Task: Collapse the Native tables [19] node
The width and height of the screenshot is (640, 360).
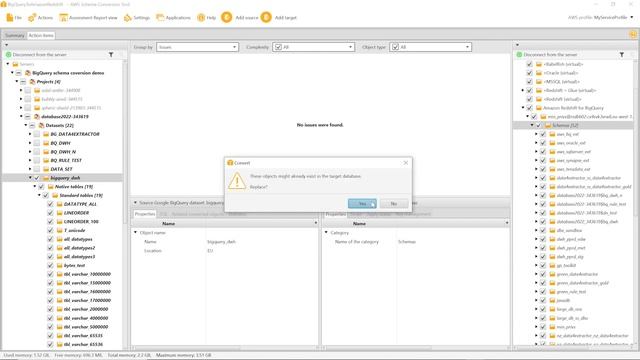Action: click(35, 187)
